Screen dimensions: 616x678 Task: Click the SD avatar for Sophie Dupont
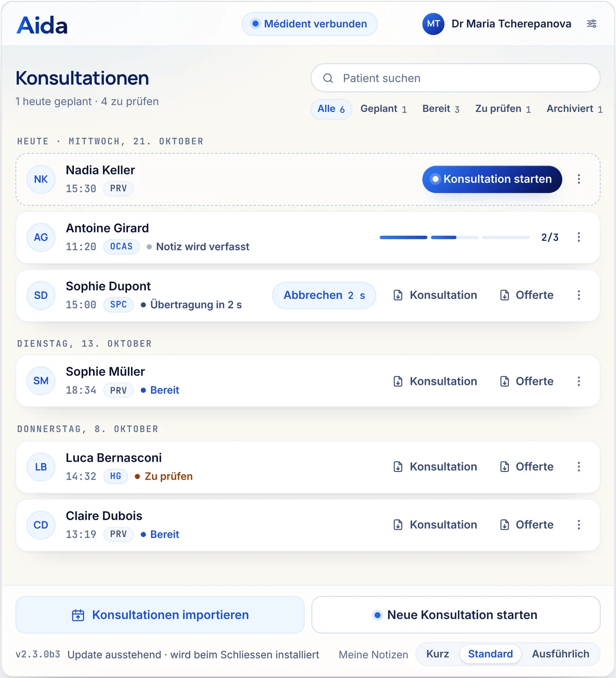click(41, 295)
